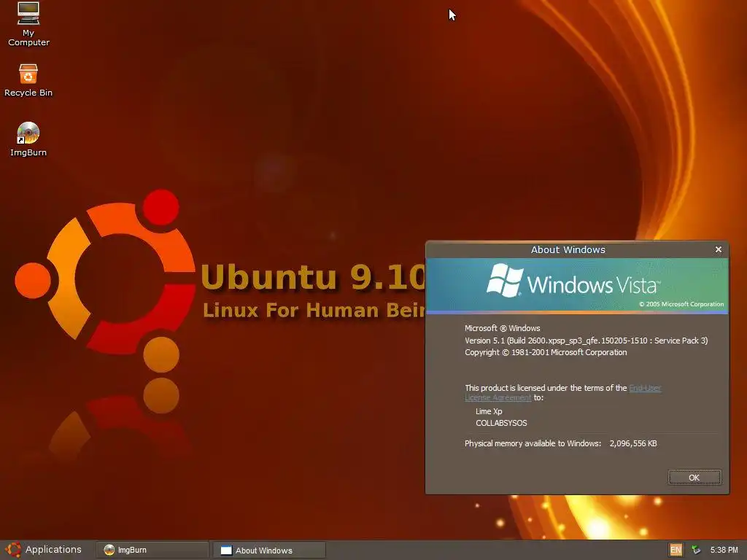The height and width of the screenshot is (560, 747).
Task: Click the About Windows taskbar button
Action: click(x=269, y=550)
